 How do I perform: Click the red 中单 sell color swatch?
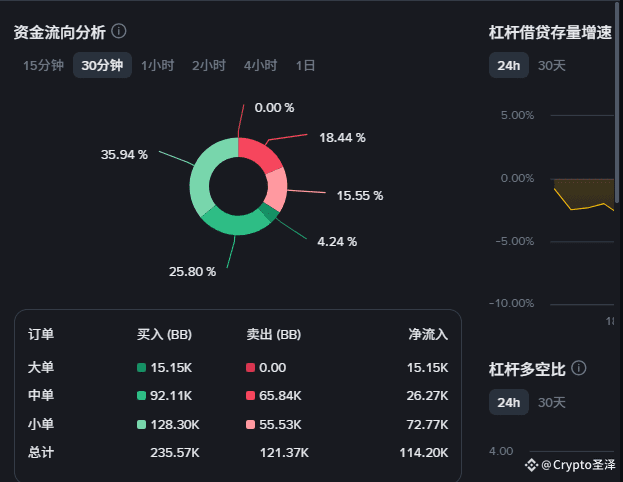pyautogui.click(x=250, y=396)
